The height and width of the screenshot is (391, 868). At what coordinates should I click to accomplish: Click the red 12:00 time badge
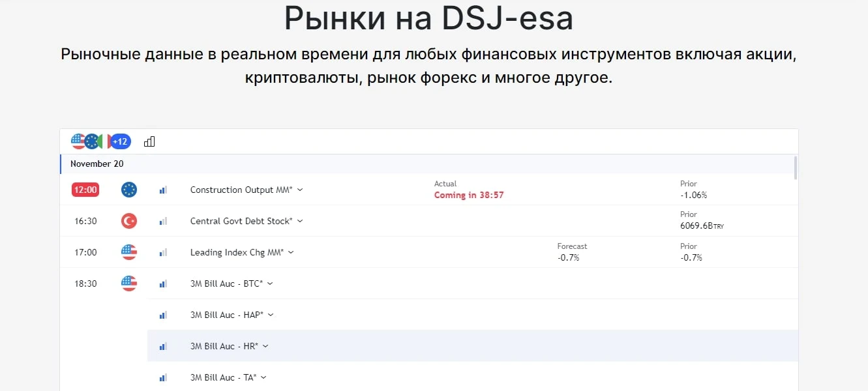tap(85, 190)
